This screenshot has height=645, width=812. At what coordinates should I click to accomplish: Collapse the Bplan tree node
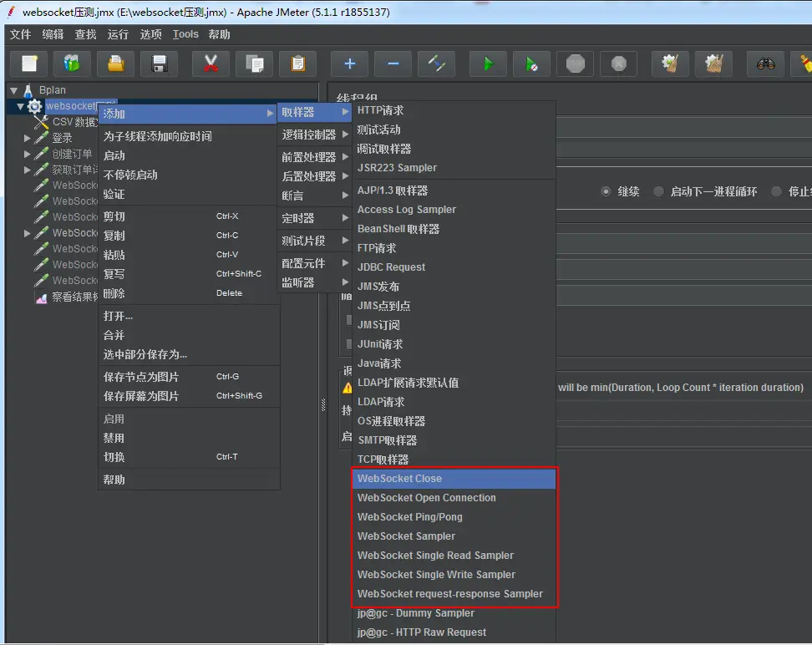click(14, 91)
